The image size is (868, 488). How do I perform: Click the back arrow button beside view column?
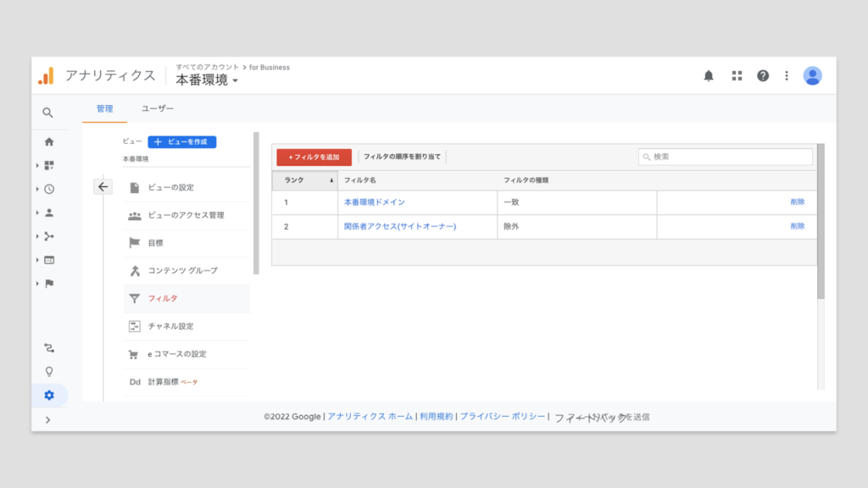[103, 187]
